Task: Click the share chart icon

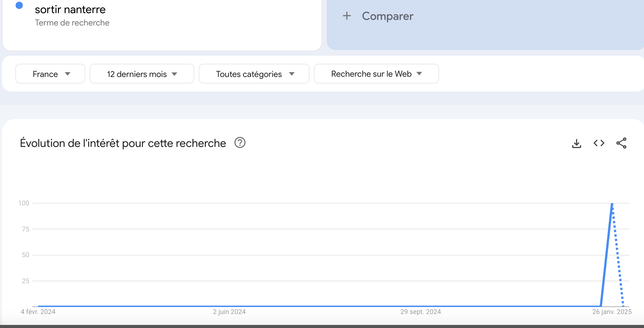Action: pyautogui.click(x=621, y=143)
